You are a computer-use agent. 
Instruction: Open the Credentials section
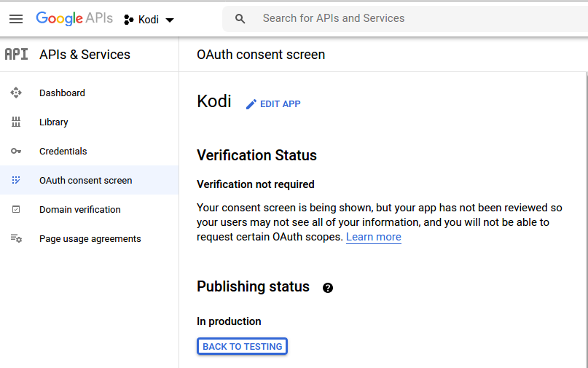pyautogui.click(x=63, y=152)
